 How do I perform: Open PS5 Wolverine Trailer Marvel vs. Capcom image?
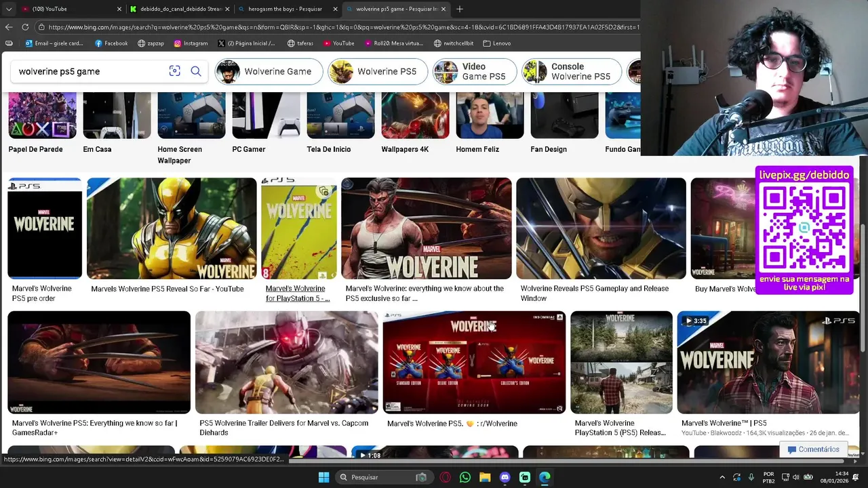pyautogui.click(x=287, y=363)
